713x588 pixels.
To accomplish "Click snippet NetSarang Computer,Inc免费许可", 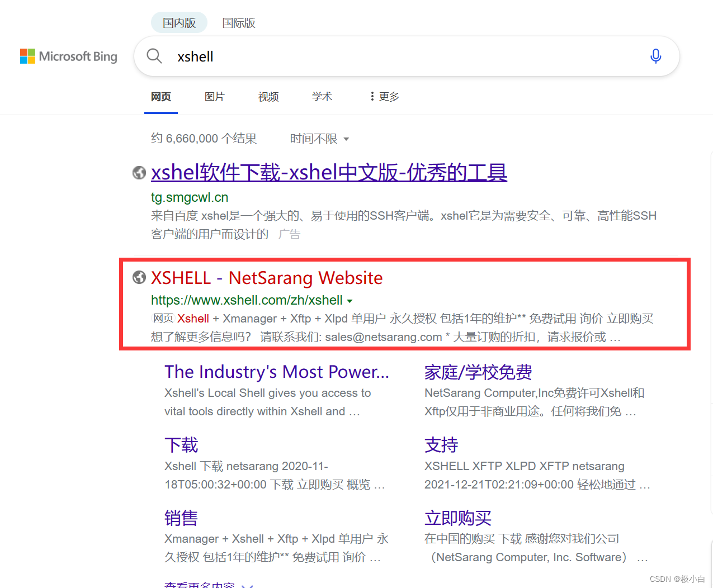I will click(x=535, y=402).
